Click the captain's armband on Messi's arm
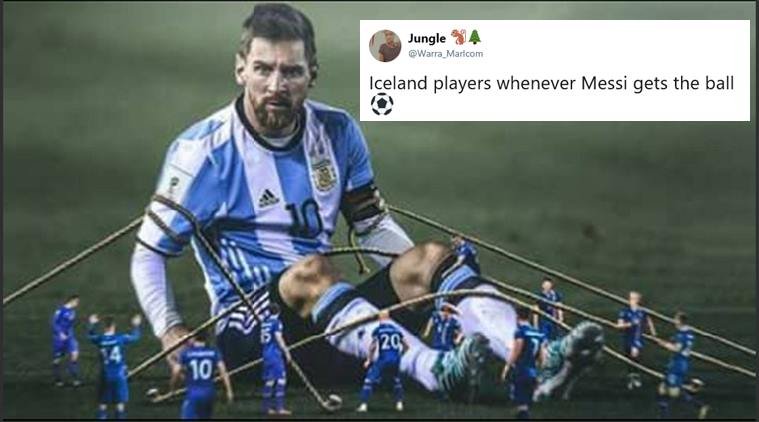 (x=362, y=204)
